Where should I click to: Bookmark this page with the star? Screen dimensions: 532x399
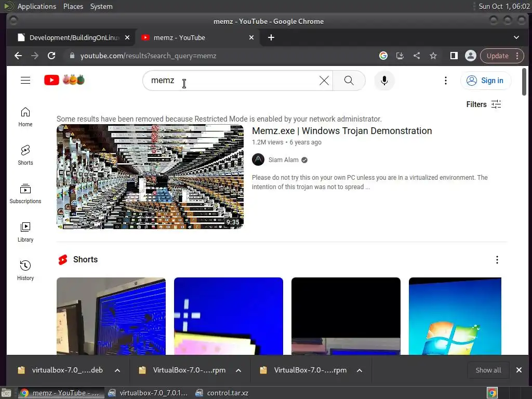point(433,56)
